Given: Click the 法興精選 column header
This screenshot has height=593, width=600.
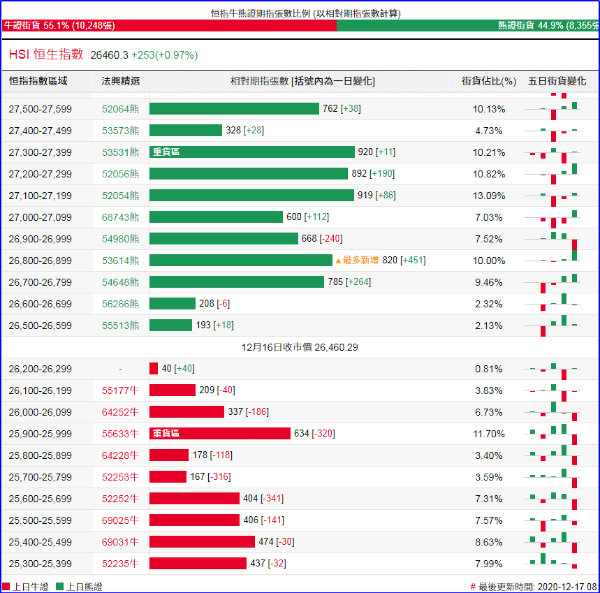Looking at the screenshot, I should (121, 81).
